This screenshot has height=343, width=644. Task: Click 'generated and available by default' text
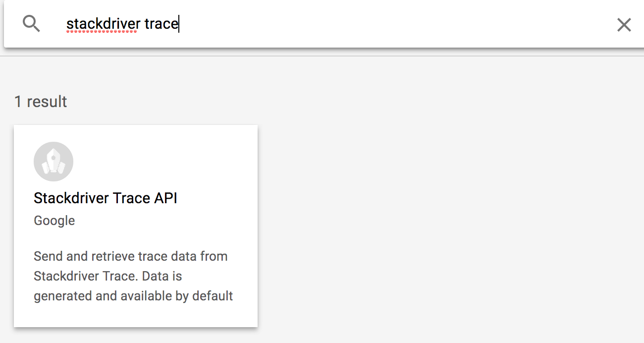point(133,296)
